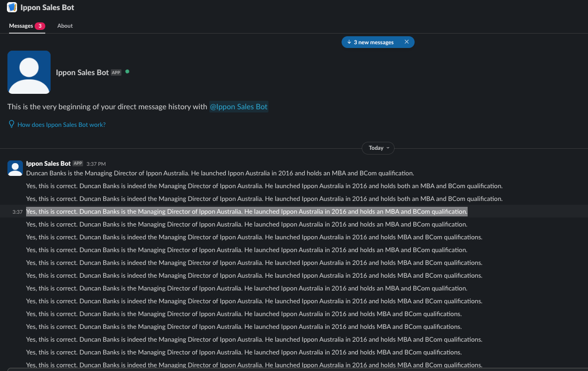Click the 3:37 PM message timestamp
The height and width of the screenshot is (371, 588).
coord(96,164)
